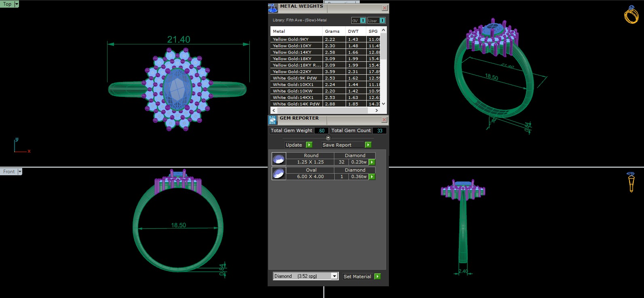The height and width of the screenshot is (298, 644).
Task: Click the metal table's scroll down arrow
Action: click(384, 104)
